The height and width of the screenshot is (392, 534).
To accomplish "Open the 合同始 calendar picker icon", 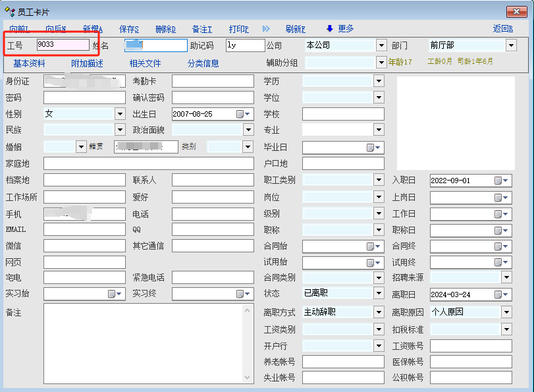I will tap(371, 246).
